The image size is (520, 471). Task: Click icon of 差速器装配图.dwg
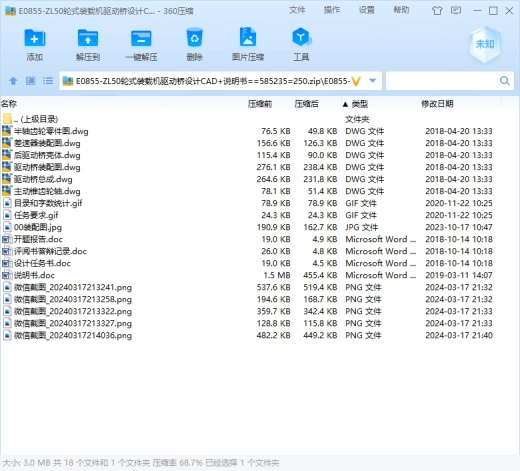[x=7, y=143]
